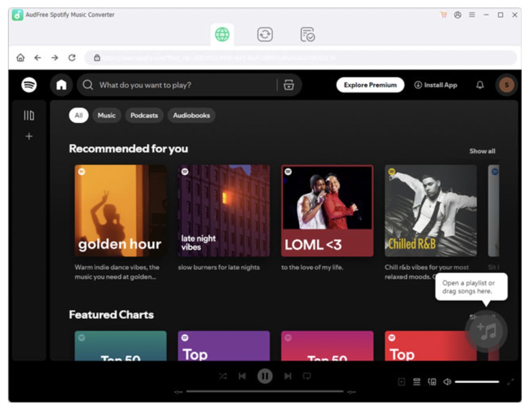Open Connect to a device icon
The height and width of the screenshot is (410, 532).
[x=432, y=382]
